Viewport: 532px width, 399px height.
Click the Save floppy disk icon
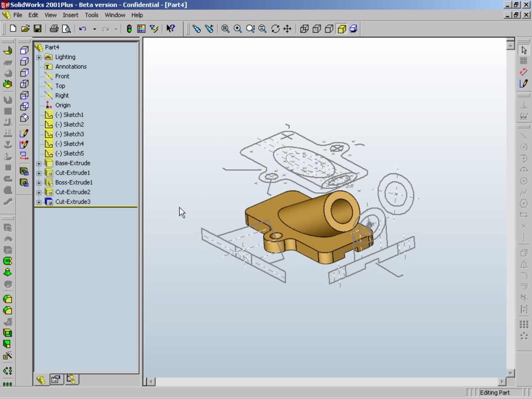point(38,29)
